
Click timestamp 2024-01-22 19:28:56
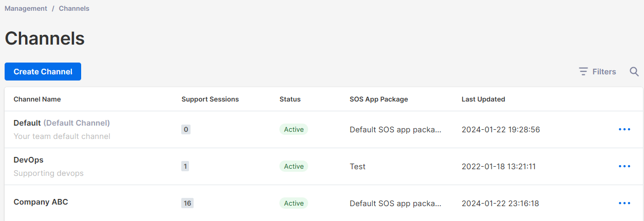pyautogui.click(x=501, y=130)
